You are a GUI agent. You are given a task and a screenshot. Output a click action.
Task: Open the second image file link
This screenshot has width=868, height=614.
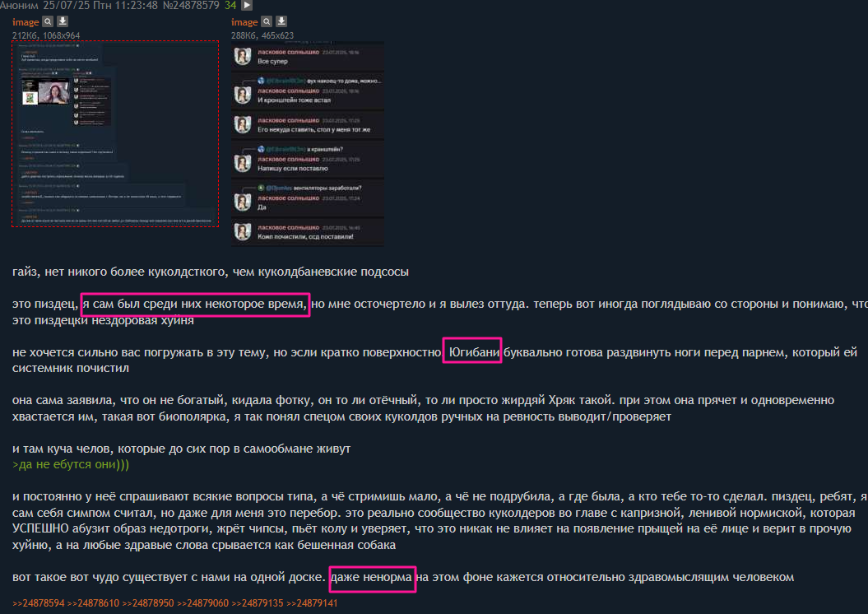pos(244,22)
